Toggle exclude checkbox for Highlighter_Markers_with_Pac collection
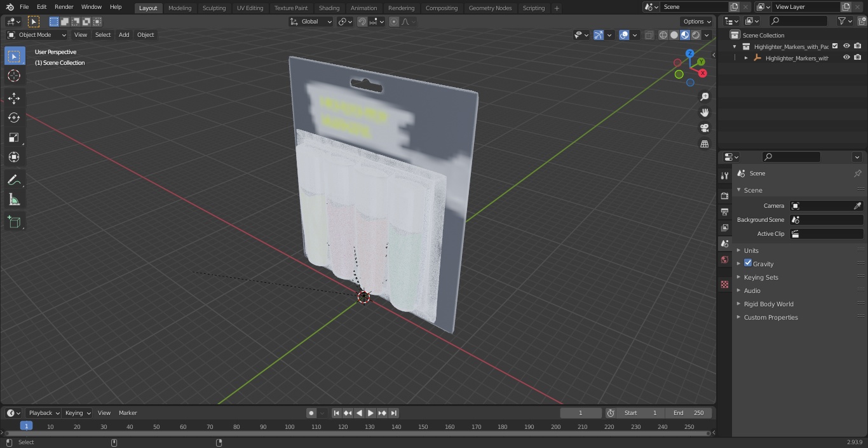 coord(835,46)
